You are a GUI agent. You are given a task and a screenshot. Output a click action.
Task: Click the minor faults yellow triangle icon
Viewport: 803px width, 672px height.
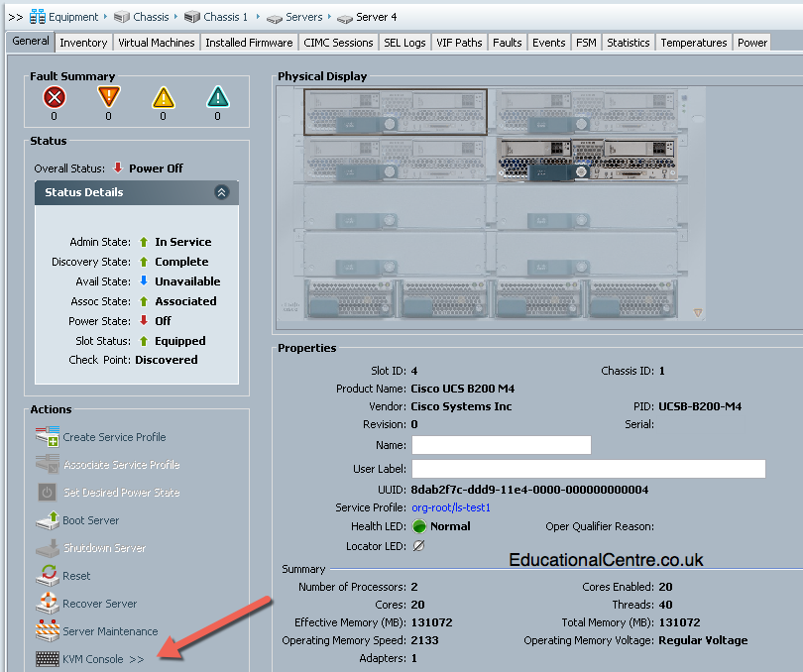pyautogui.click(x=164, y=97)
